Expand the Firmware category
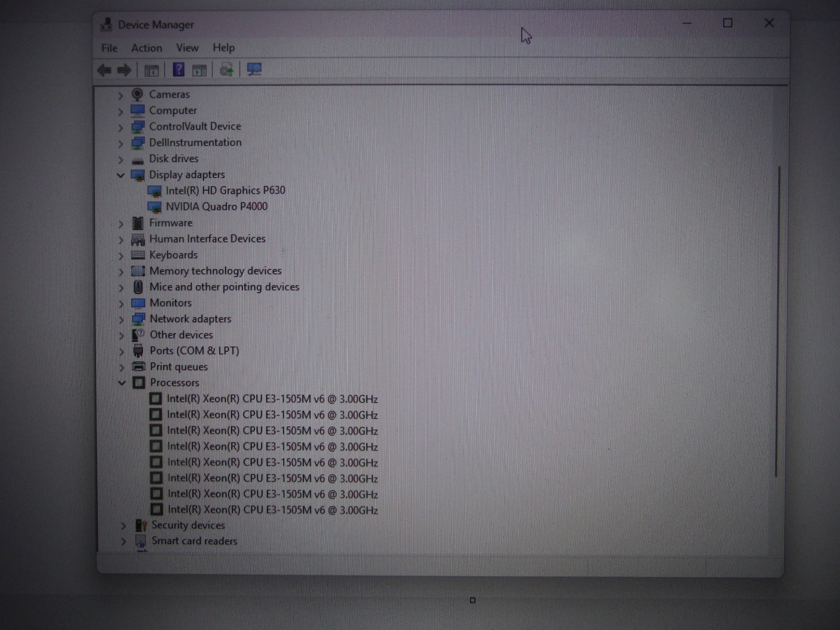 pos(121,224)
